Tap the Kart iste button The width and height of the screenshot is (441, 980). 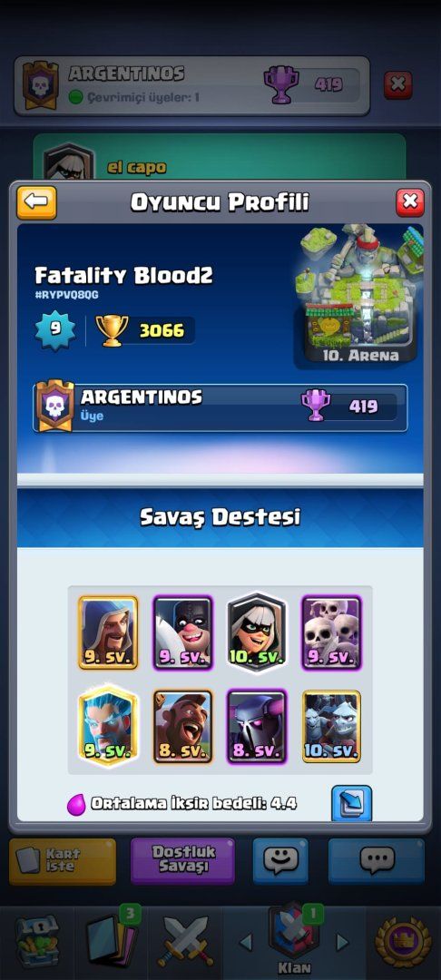coord(63,861)
